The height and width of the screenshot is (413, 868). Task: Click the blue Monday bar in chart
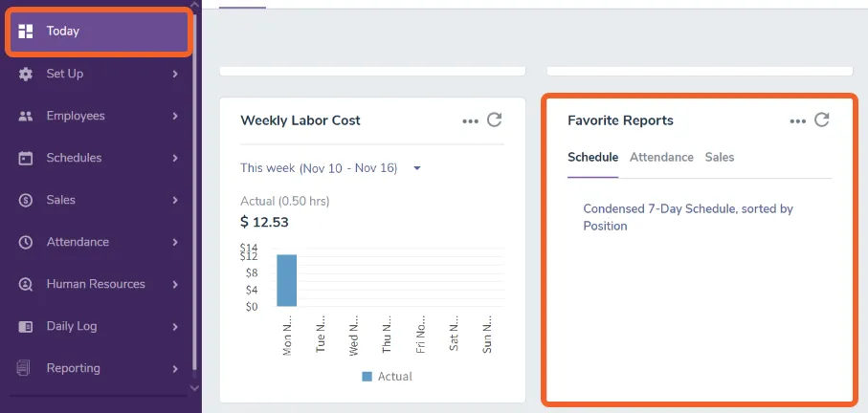[287, 280]
